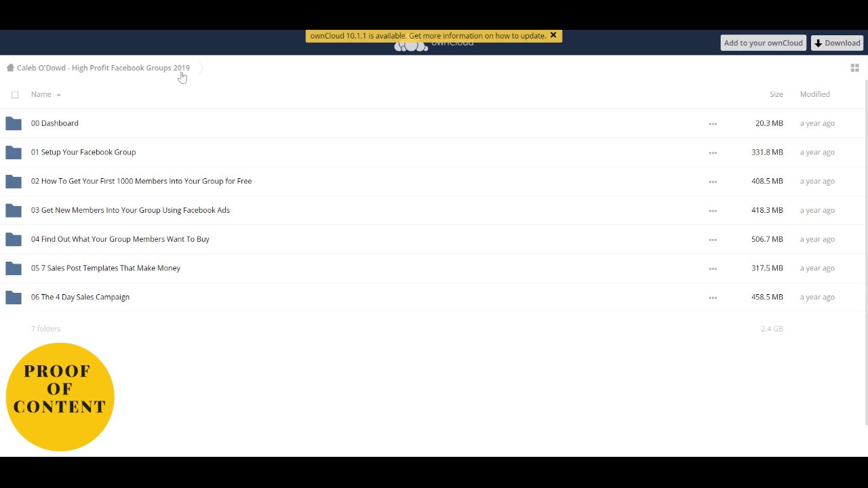Click the 2.4 GB total size summary

772,329
